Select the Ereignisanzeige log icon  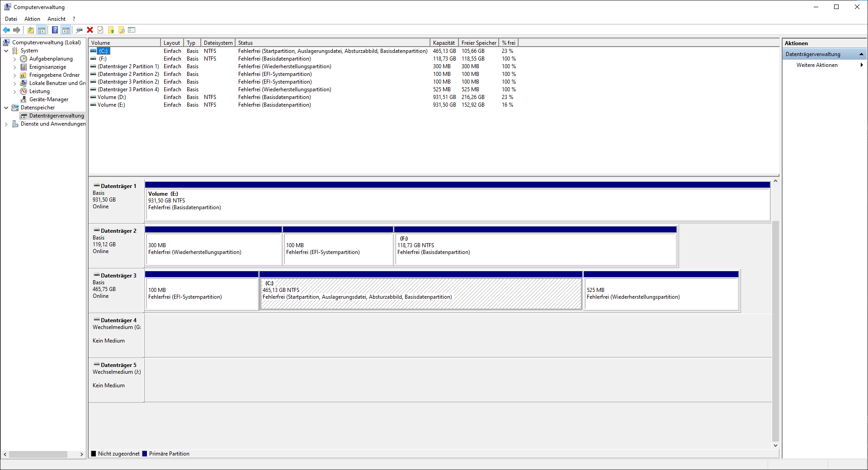(24, 67)
